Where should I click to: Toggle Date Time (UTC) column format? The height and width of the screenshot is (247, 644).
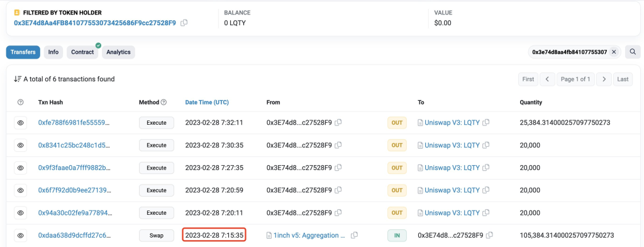tap(207, 103)
